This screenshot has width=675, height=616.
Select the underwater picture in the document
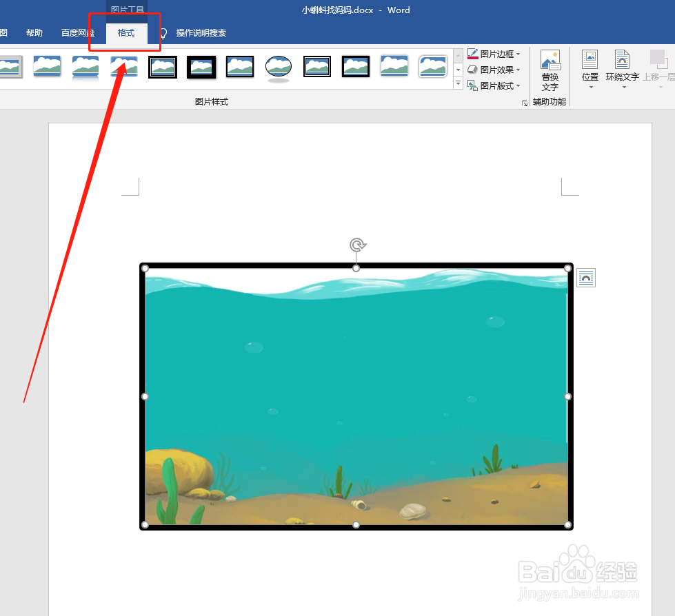pos(356,396)
